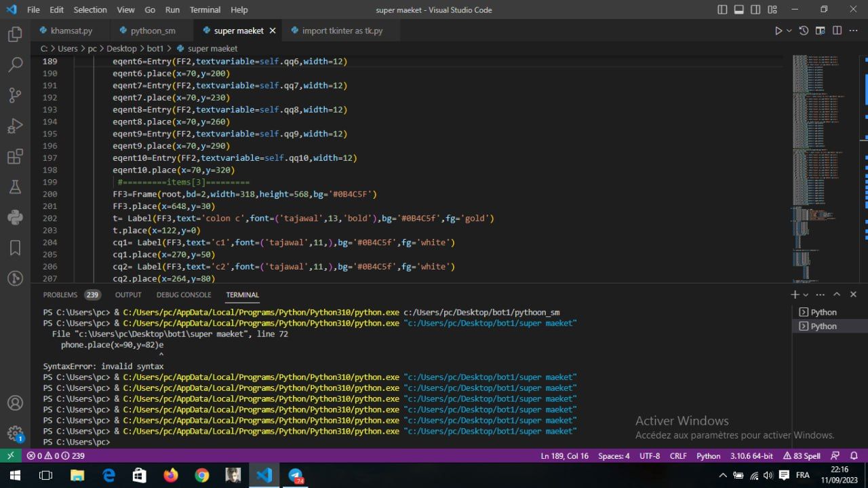Click the Run Python File play button
868x488 pixels.
pyautogui.click(x=778, y=31)
